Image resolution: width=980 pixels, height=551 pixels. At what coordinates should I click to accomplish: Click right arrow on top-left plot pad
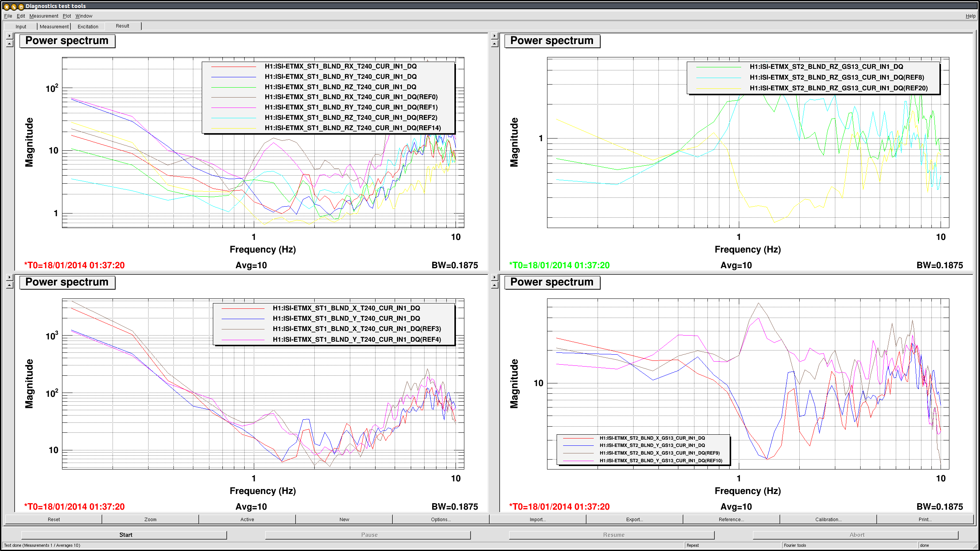click(x=10, y=36)
